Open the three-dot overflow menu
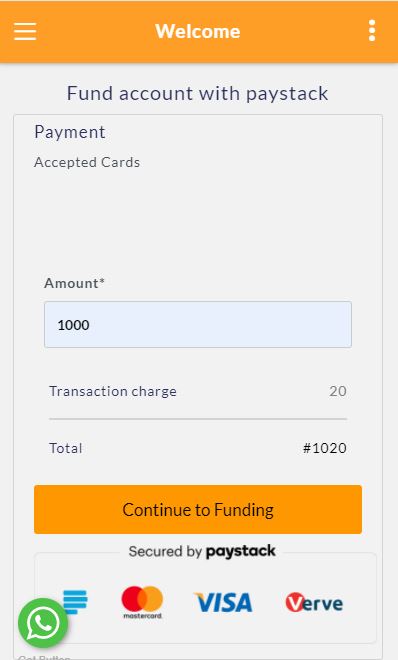 (372, 30)
